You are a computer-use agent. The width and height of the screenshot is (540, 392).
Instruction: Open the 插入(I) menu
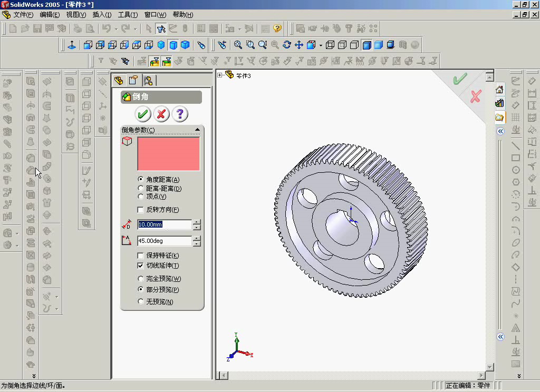102,15
